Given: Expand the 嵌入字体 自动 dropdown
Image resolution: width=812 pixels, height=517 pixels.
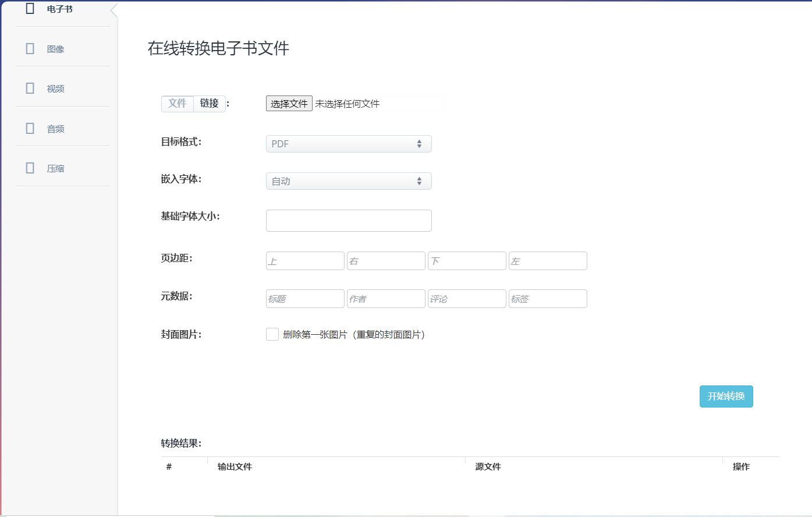Looking at the screenshot, I should [x=349, y=181].
